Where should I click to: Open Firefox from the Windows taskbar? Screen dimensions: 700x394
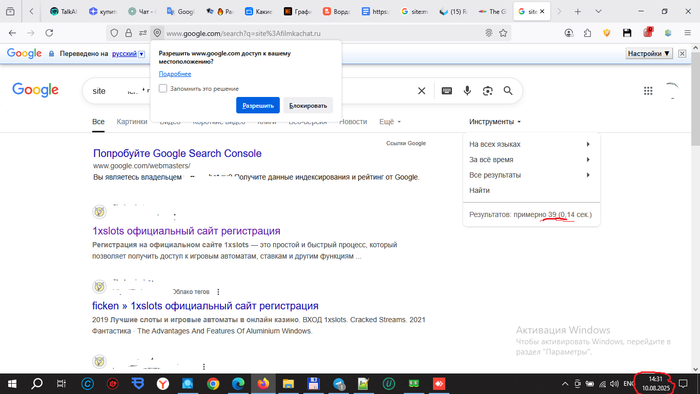(263, 384)
